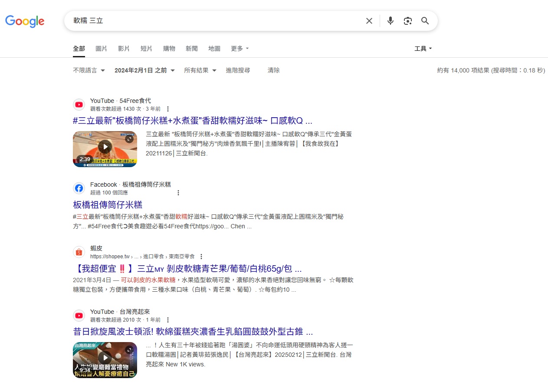
Task: Click the YouTube · 台灣亮起來 source name
Action: click(x=121, y=312)
